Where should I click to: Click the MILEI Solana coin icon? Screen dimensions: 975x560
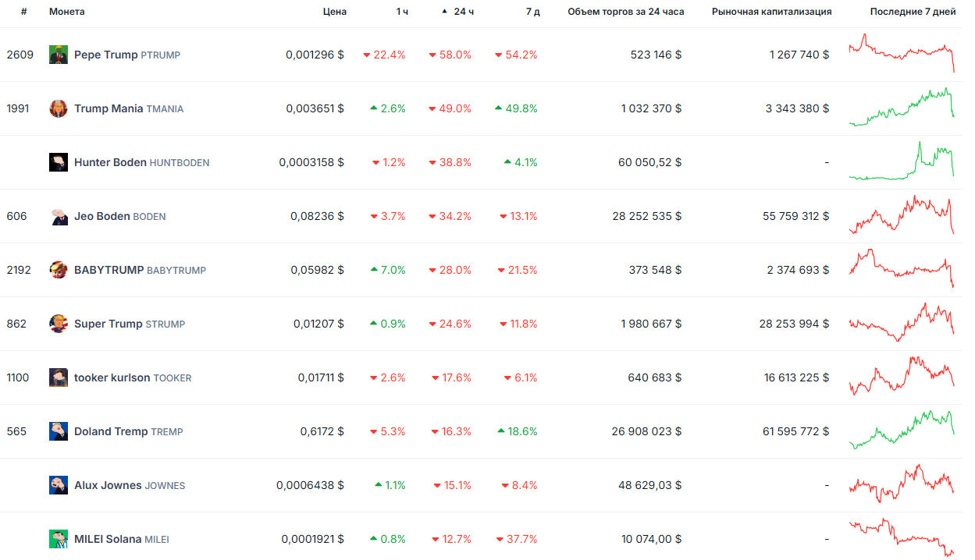59,539
